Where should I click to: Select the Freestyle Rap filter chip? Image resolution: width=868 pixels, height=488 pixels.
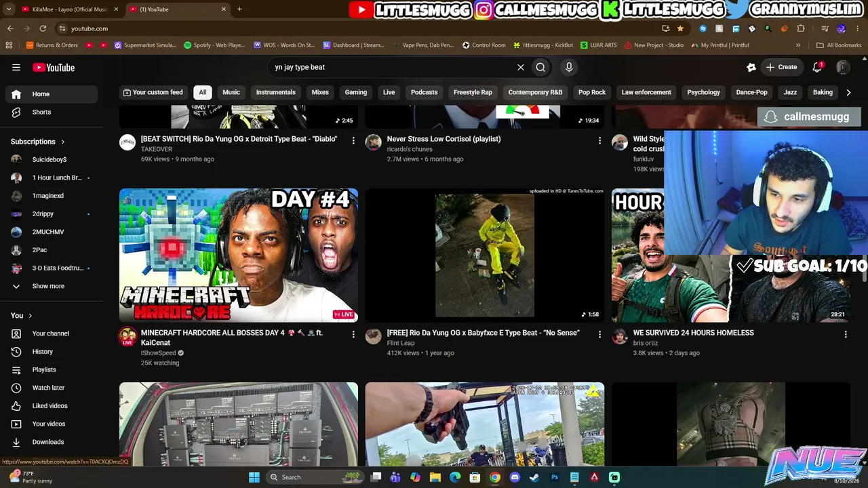(473, 92)
